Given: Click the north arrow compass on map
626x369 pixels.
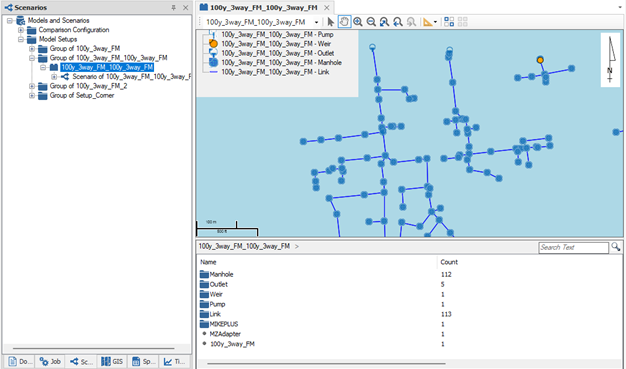Looking at the screenshot, I should (x=610, y=60).
